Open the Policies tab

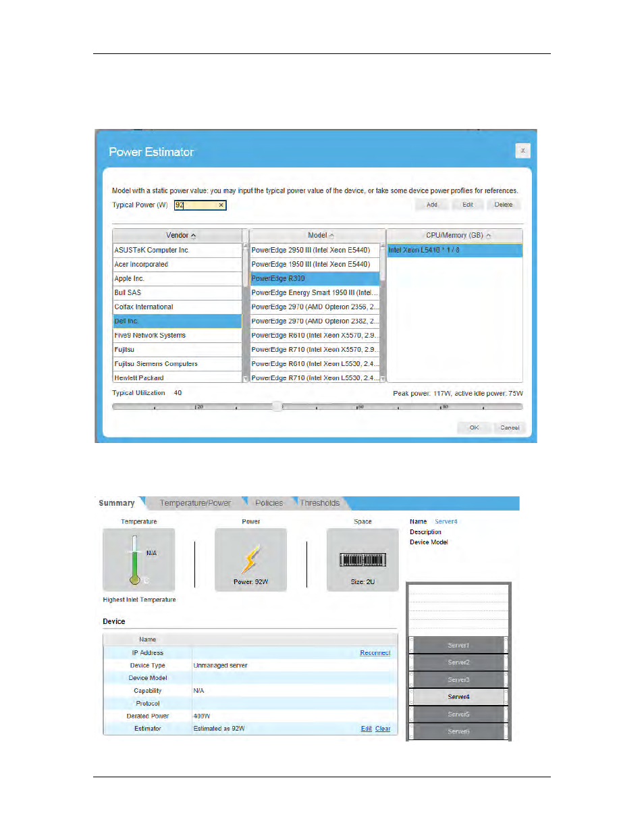(x=269, y=503)
